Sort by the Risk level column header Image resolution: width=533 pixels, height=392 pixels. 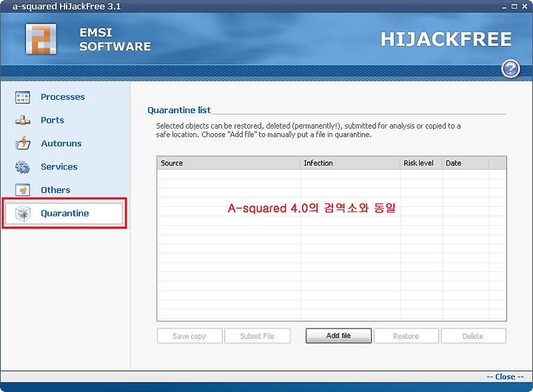click(x=421, y=163)
